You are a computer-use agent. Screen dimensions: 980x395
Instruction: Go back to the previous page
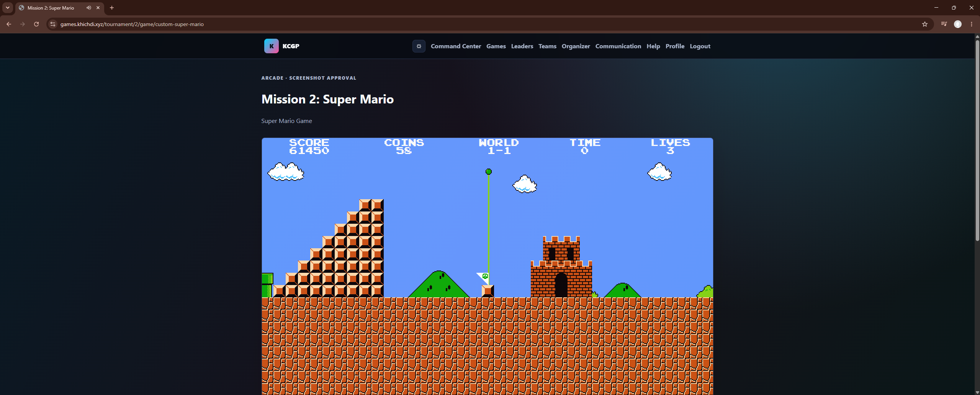(9, 24)
